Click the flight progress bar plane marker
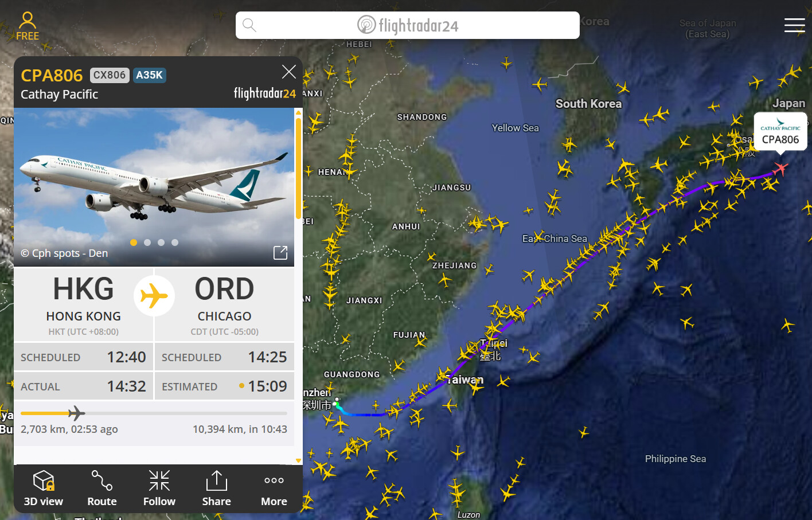Screen dimensions: 812x520 point(76,413)
